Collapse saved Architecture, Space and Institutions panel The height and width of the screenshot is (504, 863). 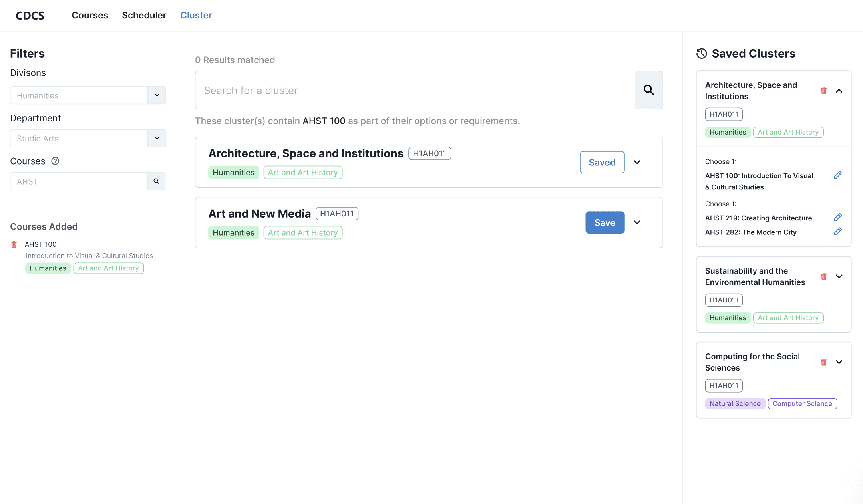pos(839,91)
